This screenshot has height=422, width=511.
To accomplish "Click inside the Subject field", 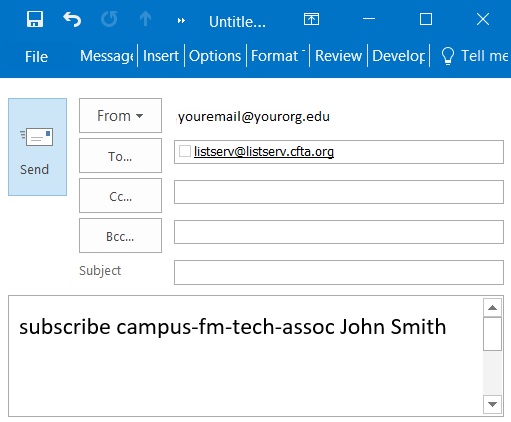I will tap(339, 272).
